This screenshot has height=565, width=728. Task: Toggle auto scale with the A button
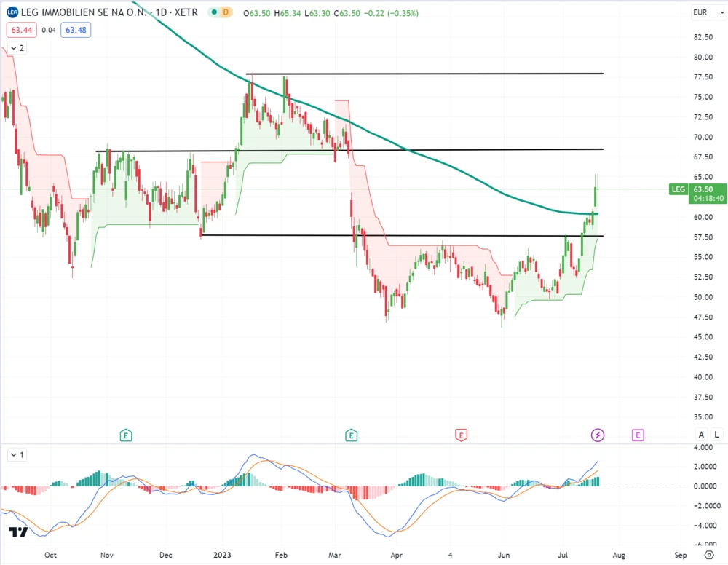[x=702, y=435]
